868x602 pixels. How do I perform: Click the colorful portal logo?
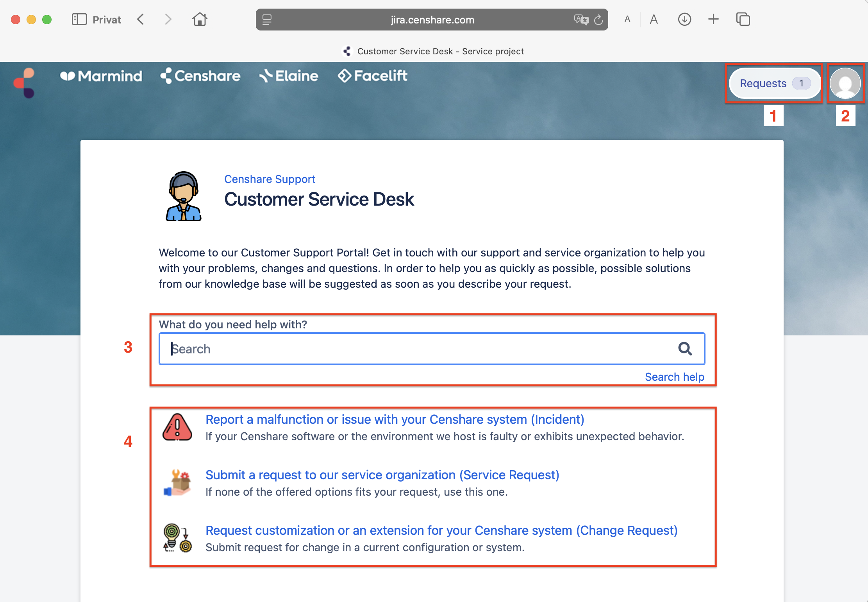point(24,82)
